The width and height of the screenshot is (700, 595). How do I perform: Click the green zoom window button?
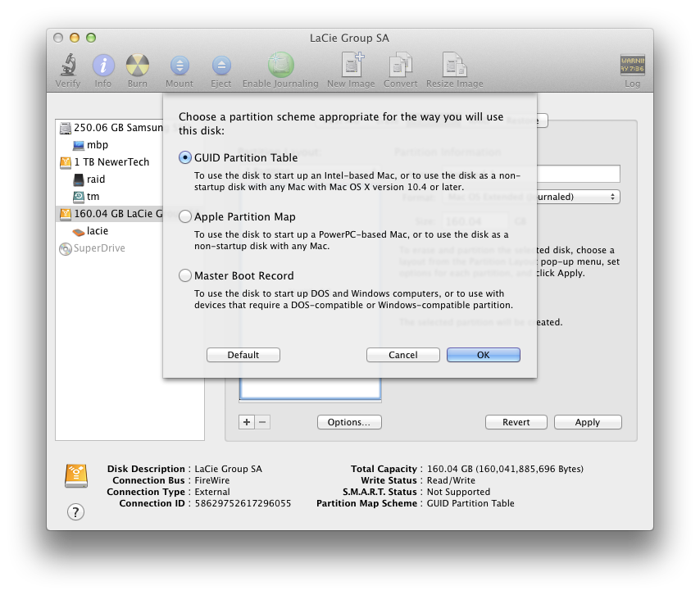[91, 38]
